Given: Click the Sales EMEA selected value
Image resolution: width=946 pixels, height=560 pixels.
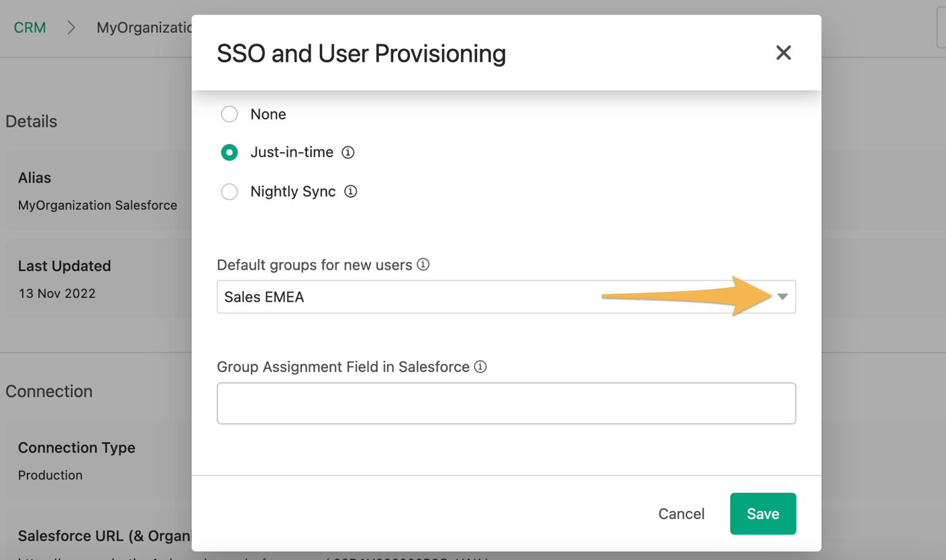Looking at the screenshot, I should point(264,297).
